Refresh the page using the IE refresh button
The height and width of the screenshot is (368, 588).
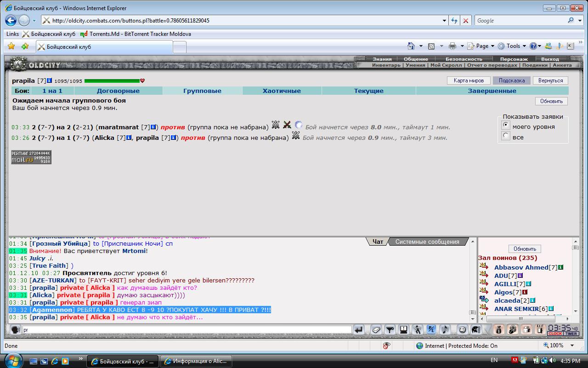pyautogui.click(x=454, y=20)
